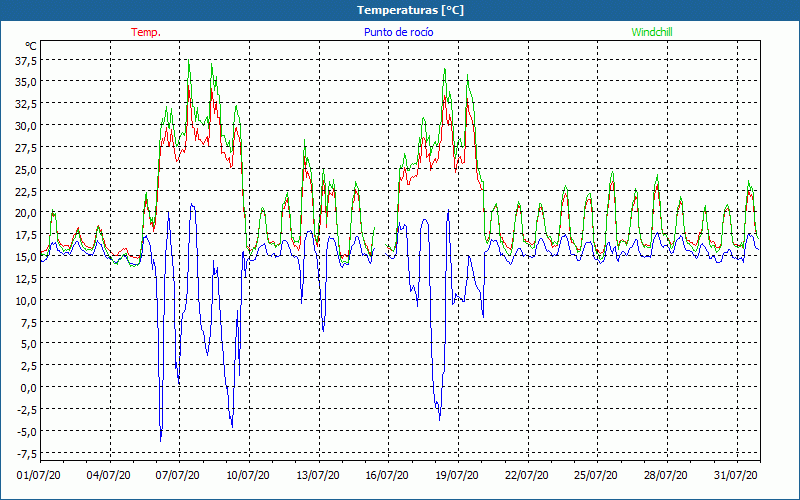800x500 pixels.
Task: Click the 35,0 y-axis value
Action: [x=26, y=82]
